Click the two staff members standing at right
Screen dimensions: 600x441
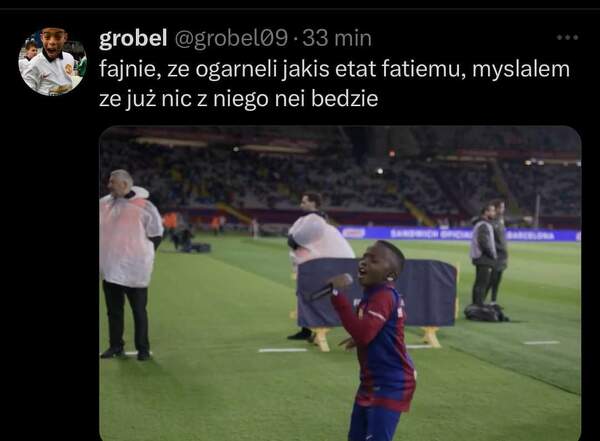tap(490, 253)
